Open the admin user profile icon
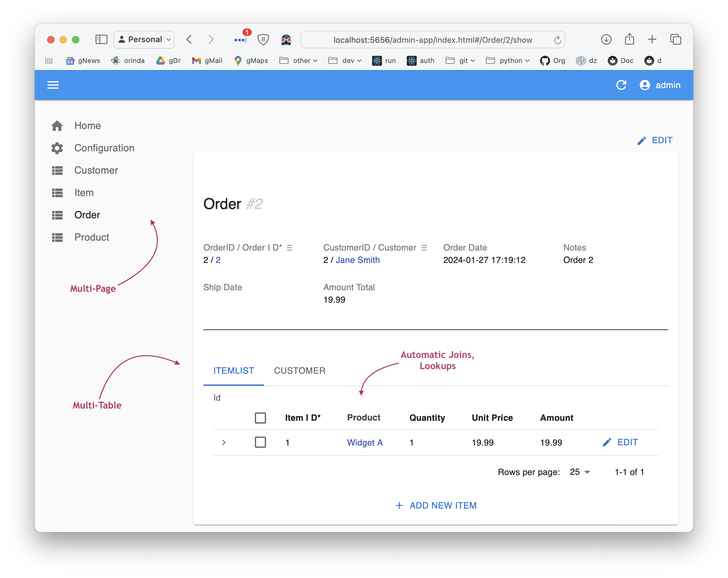 point(645,85)
